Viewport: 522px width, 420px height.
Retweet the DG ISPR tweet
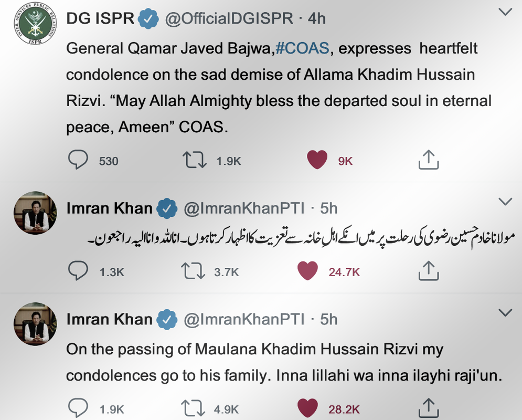click(x=195, y=160)
